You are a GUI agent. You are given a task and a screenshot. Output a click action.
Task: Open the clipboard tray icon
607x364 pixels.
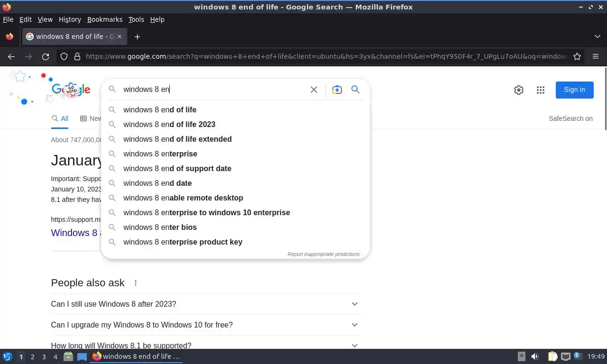pyautogui.click(x=552, y=356)
